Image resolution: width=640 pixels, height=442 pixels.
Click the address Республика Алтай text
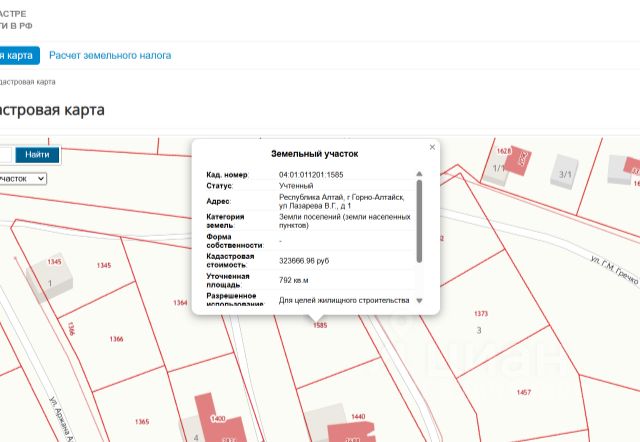click(341, 201)
